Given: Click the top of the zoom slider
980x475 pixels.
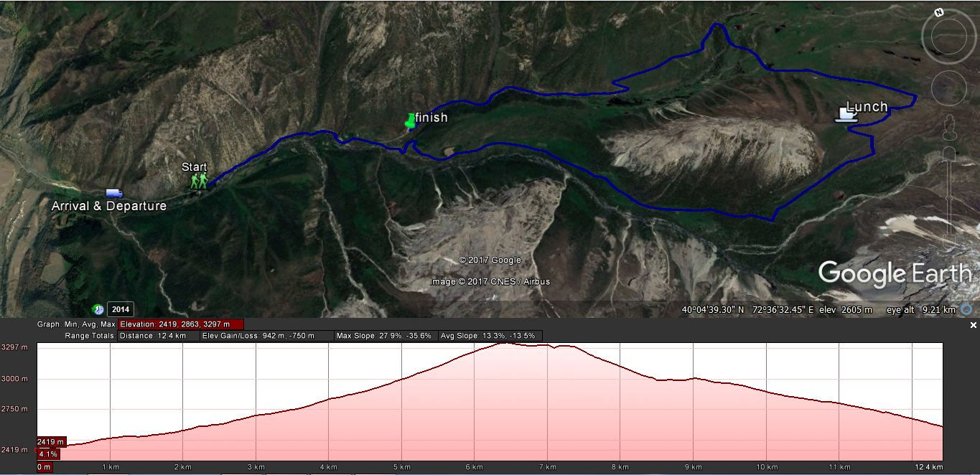Looking at the screenshot, I should (x=949, y=153).
